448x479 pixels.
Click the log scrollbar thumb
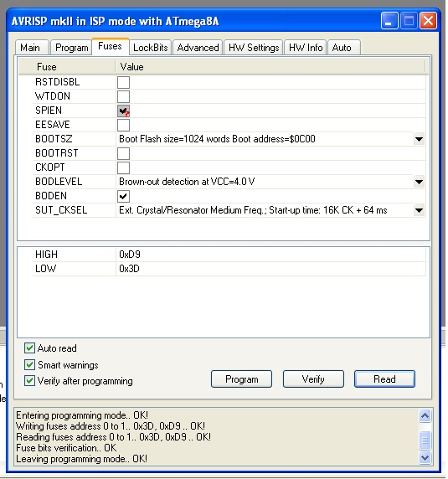425,440
